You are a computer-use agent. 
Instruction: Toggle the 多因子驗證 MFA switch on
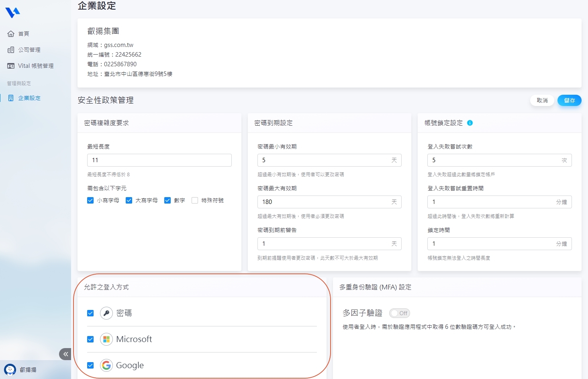(399, 313)
